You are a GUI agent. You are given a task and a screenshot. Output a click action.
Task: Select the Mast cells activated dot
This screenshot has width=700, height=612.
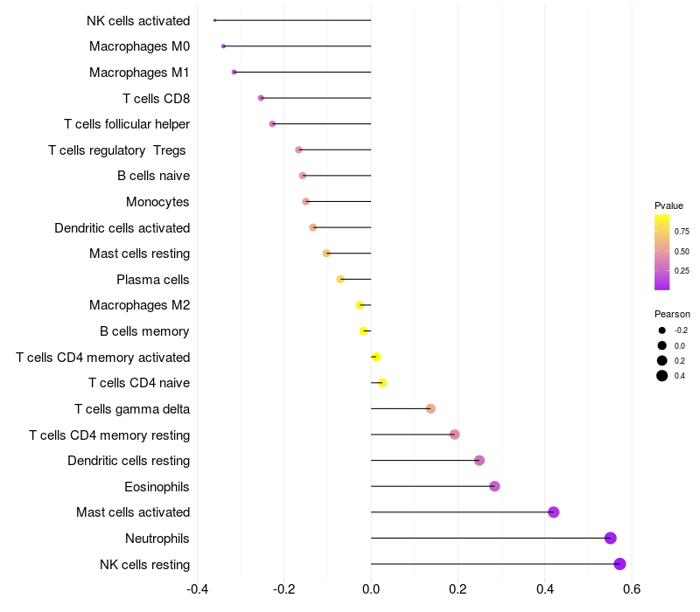[x=554, y=512]
